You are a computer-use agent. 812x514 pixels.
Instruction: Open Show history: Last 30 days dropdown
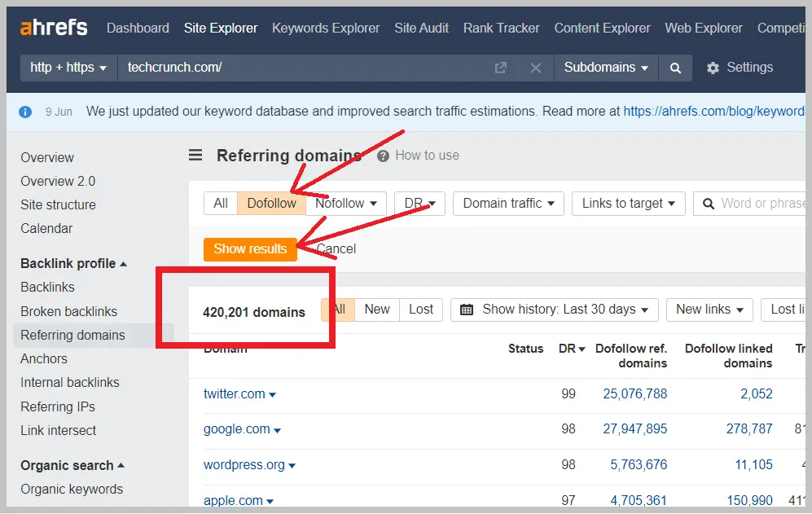click(554, 310)
